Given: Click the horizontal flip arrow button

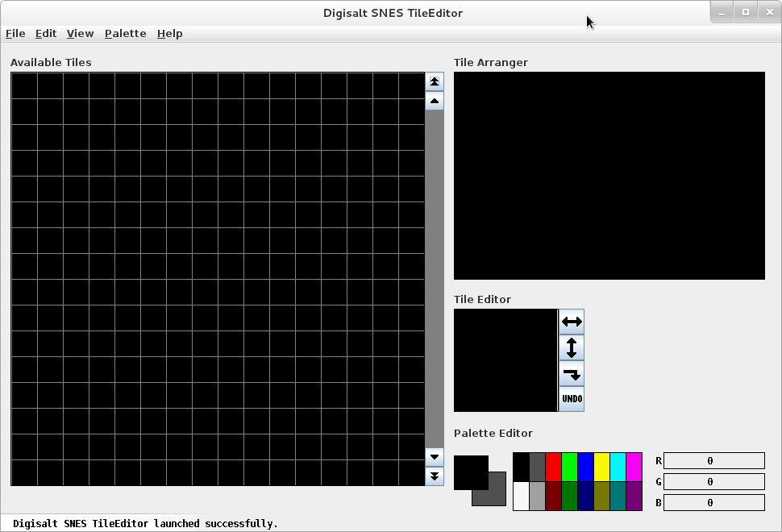Looking at the screenshot, I should coord(571,322).
